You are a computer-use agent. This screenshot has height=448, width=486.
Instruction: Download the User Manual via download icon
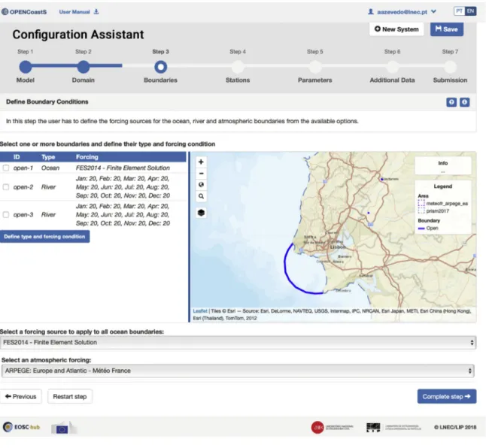(x=96, y=12)
